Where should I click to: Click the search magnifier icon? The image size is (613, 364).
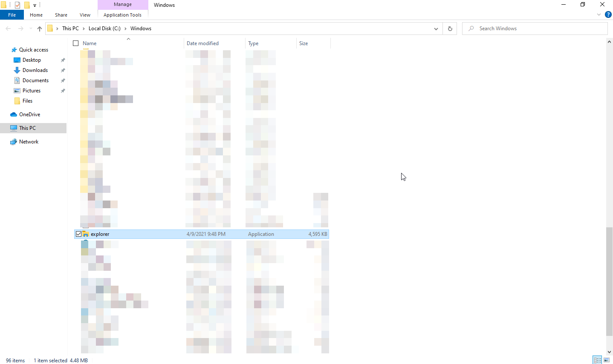pyautogui.click(x=471, y=29)
